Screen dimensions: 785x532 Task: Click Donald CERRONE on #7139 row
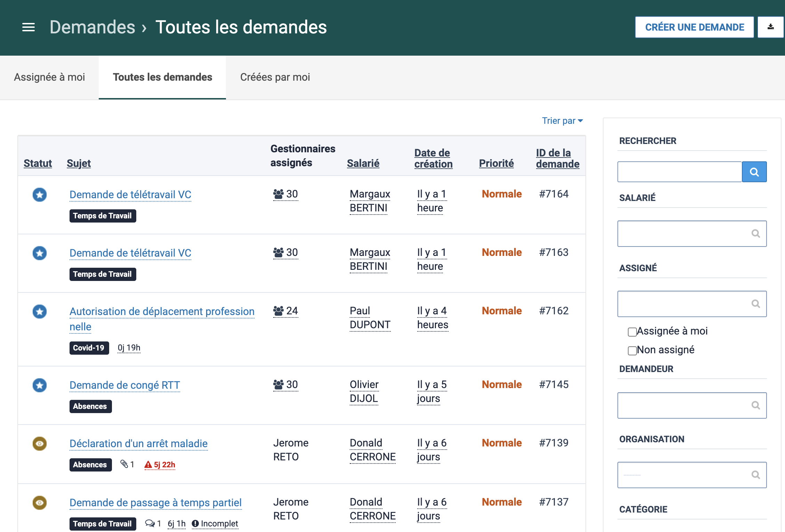[x=373, y=450]
